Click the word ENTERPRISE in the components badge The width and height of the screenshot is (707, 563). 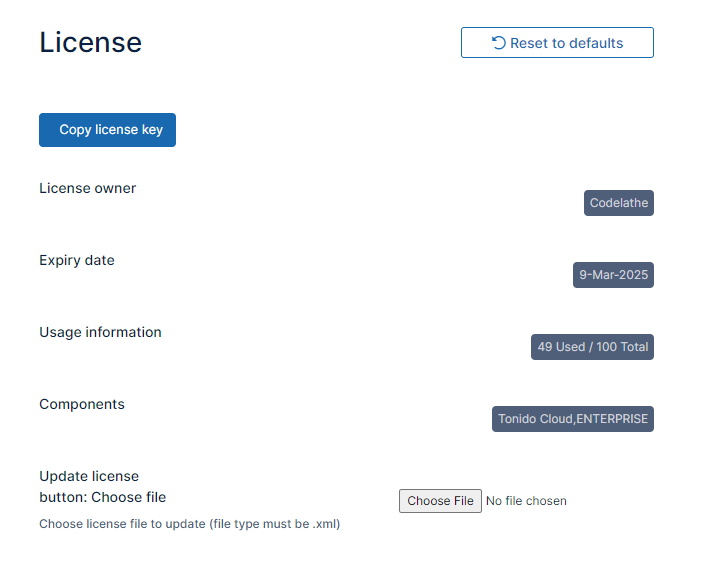tap(612, 419)
